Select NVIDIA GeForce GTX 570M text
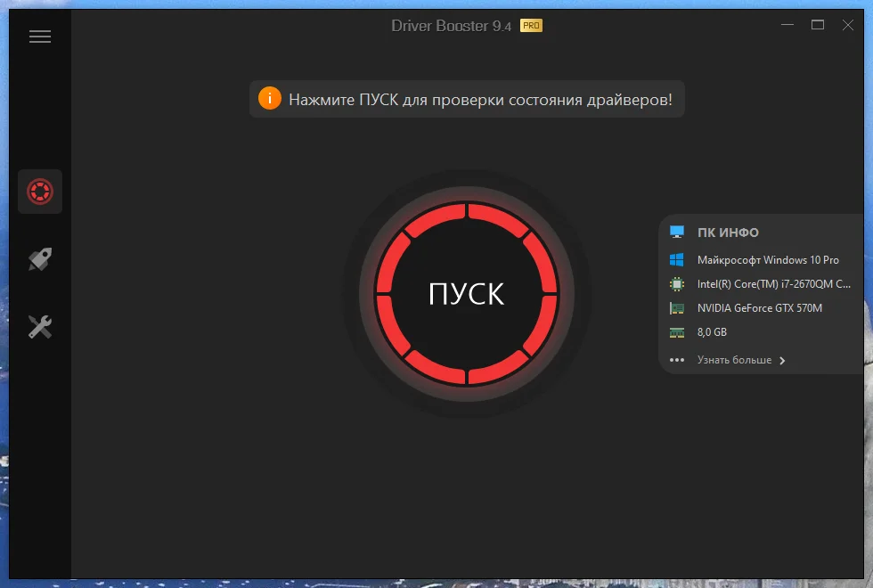The height and width of the screenshot is (588, 873). click(x=759, y=308)
